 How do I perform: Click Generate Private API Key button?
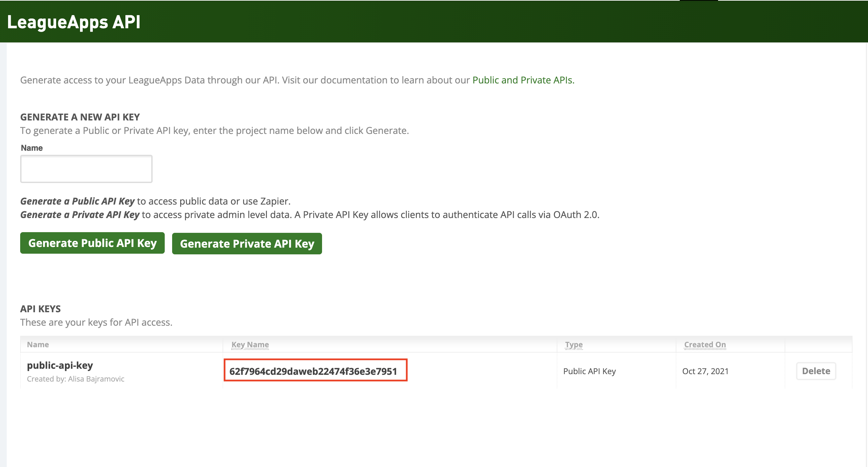click(x=247, y=244)
